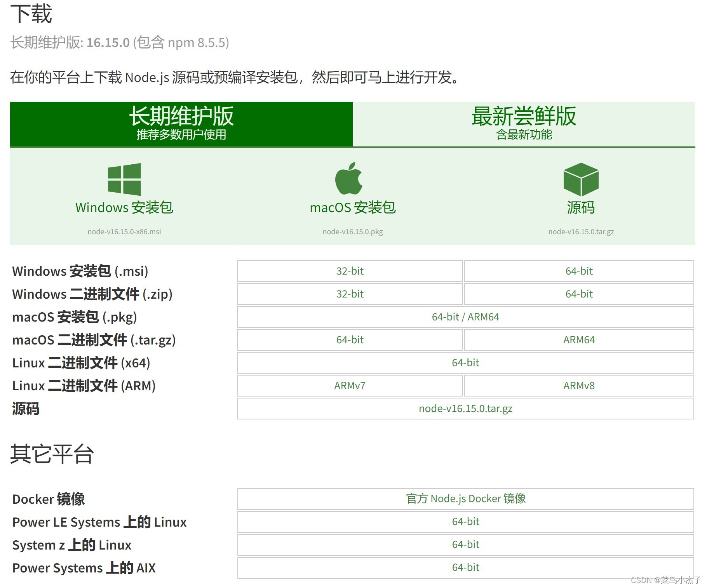Click the macOS 二进制文件 (.tar.gz) row label
Screen dimensions: 707x588
94,340
